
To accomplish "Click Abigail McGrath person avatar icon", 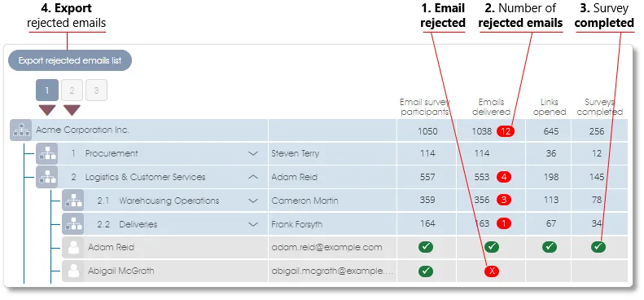I will pos(72,271).
